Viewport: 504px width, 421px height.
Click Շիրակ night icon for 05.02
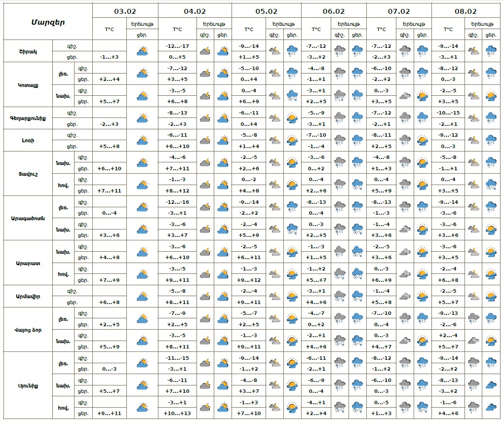274,51
